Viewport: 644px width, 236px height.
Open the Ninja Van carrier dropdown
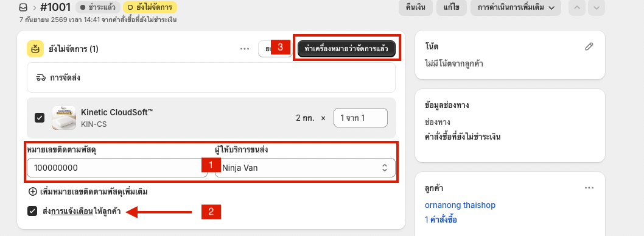[305, 168]
